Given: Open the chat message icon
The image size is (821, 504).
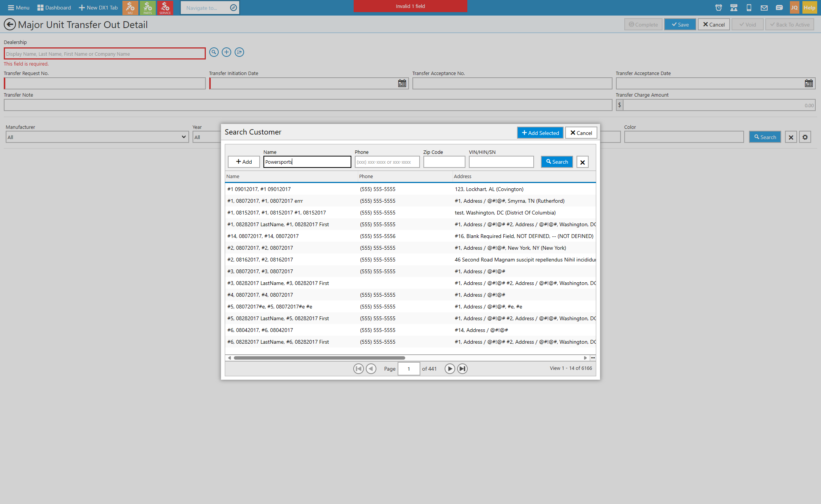Looking at the screenshot, I should click(779, 8).
